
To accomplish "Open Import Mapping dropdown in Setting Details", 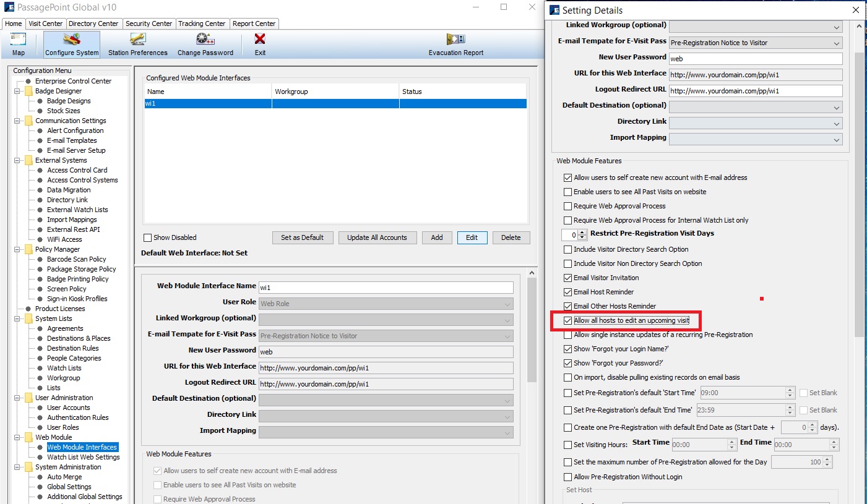I will point(756,139).
